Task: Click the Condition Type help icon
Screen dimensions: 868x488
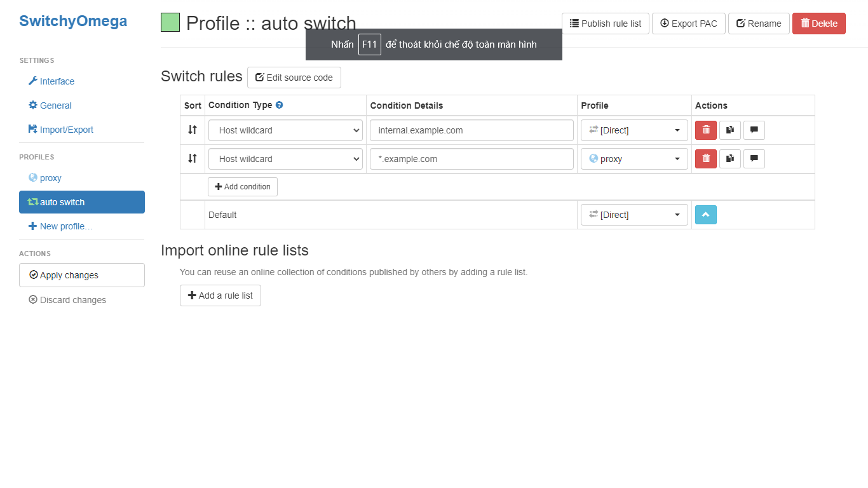Action: tap(280, 105)
